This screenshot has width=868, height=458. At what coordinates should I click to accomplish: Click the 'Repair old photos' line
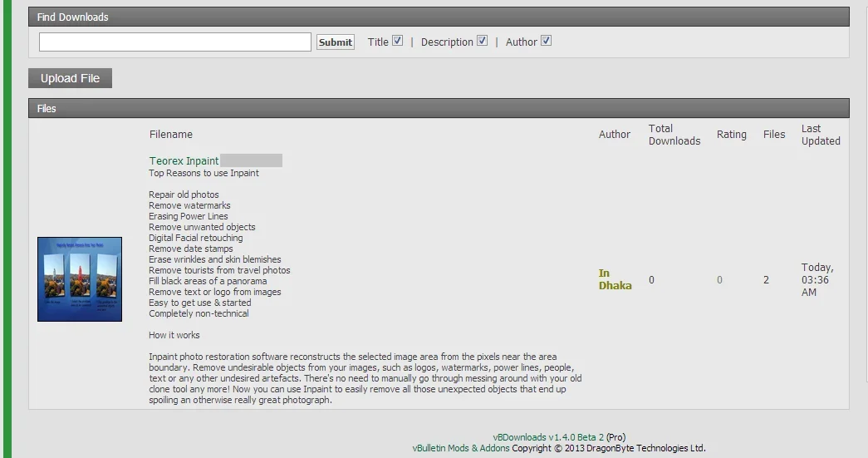[x=184, y=195]
